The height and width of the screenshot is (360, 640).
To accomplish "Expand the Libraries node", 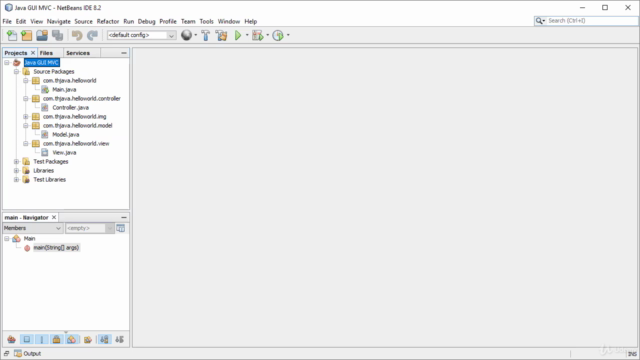I will coord(16,171).
